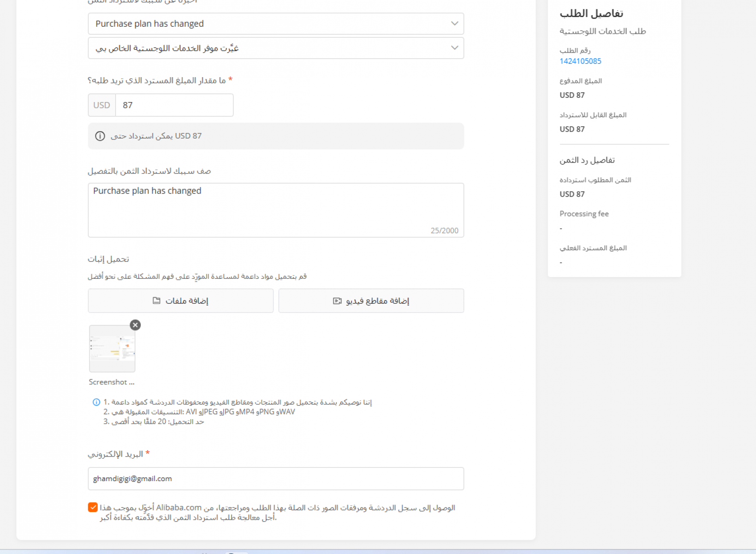
Task: Click the Alibaba.com authorization text
Action: 278,512
